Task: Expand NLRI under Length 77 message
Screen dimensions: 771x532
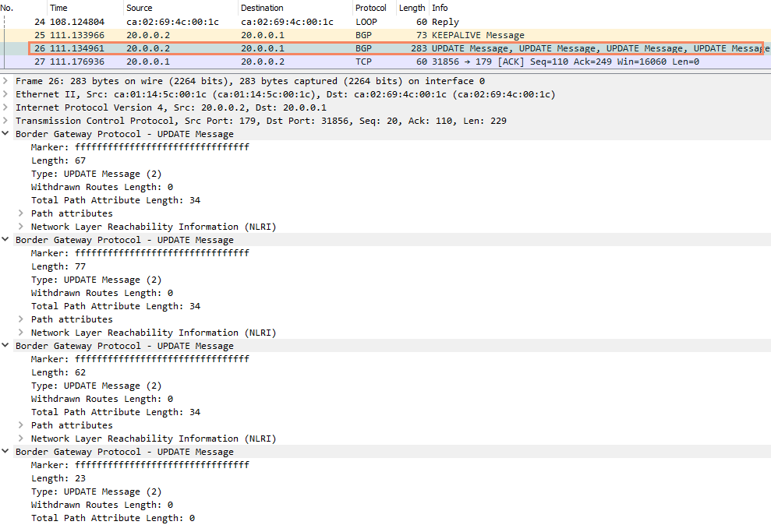Action: (x=20, y=333)
